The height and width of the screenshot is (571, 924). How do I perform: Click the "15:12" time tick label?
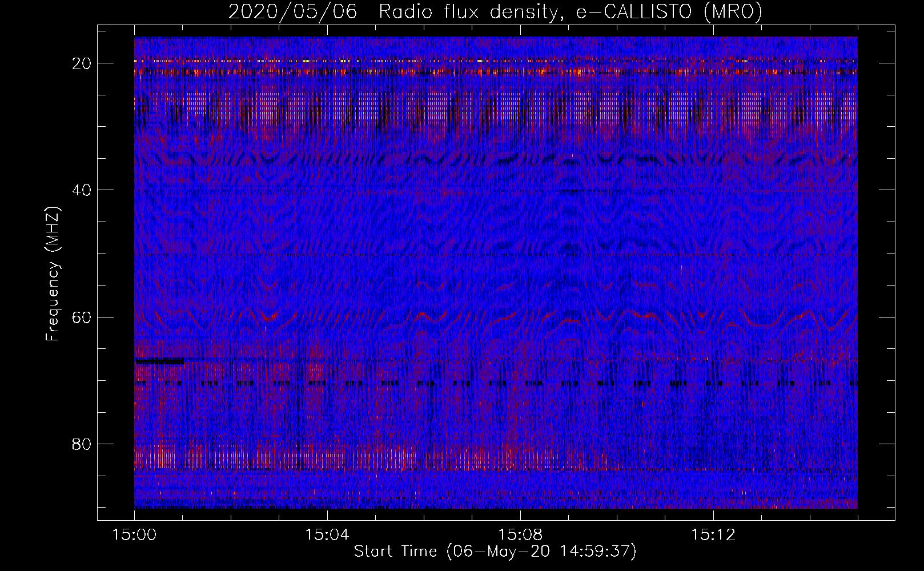pos(713,535)
